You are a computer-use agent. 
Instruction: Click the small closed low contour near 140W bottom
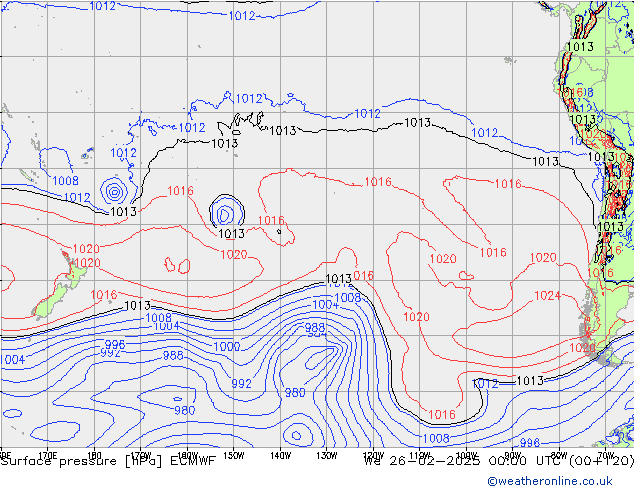click(296, 435)
